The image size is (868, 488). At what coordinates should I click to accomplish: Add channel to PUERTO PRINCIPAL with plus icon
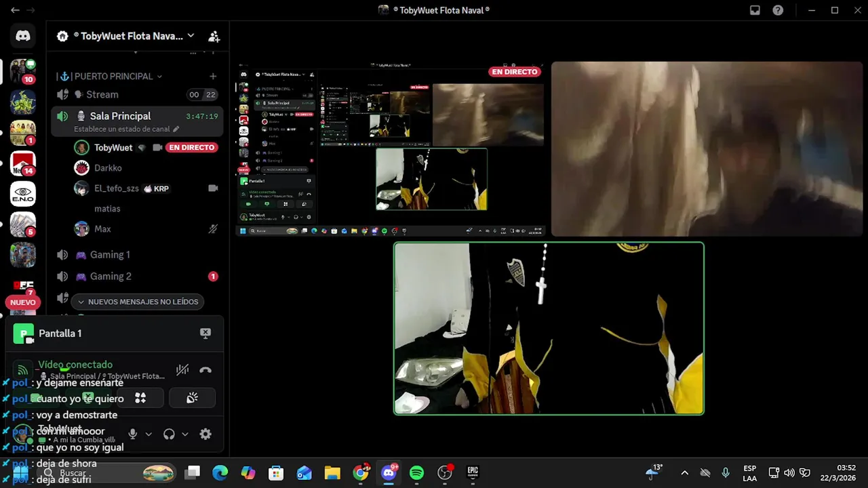tap(213, 77)
